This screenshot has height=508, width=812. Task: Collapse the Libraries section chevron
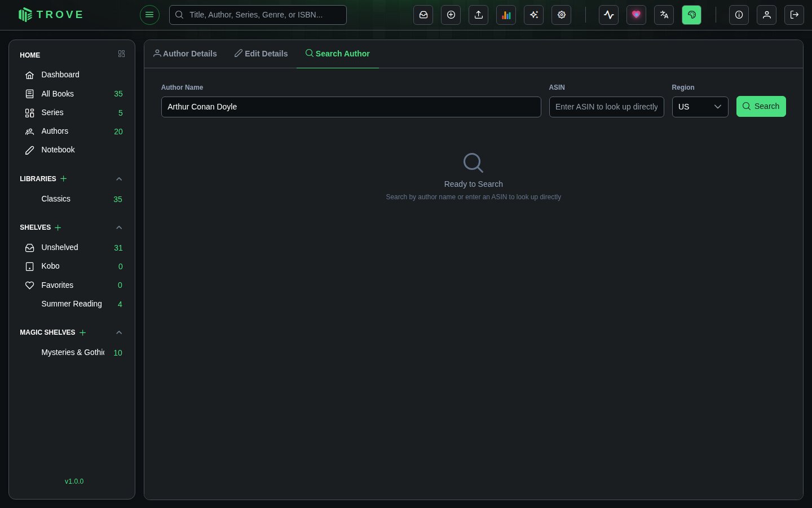pyautogui.click(x=119, y=179)
